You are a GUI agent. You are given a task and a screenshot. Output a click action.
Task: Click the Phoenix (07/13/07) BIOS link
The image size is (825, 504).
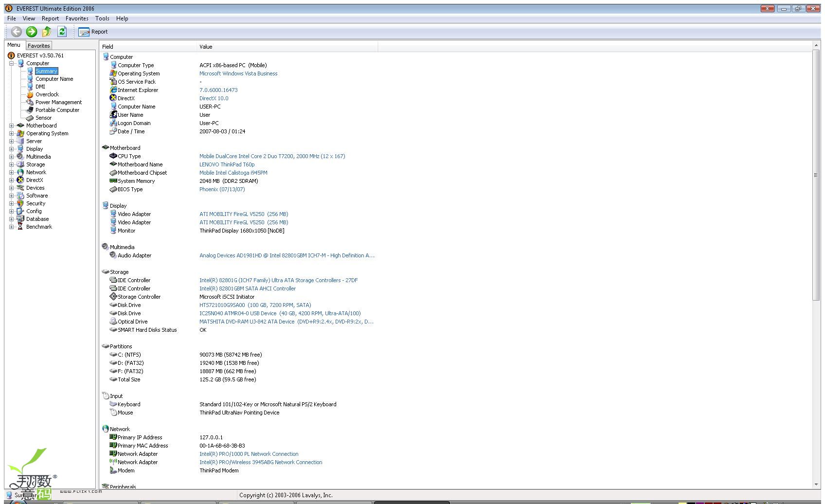(x=222, y=189)
